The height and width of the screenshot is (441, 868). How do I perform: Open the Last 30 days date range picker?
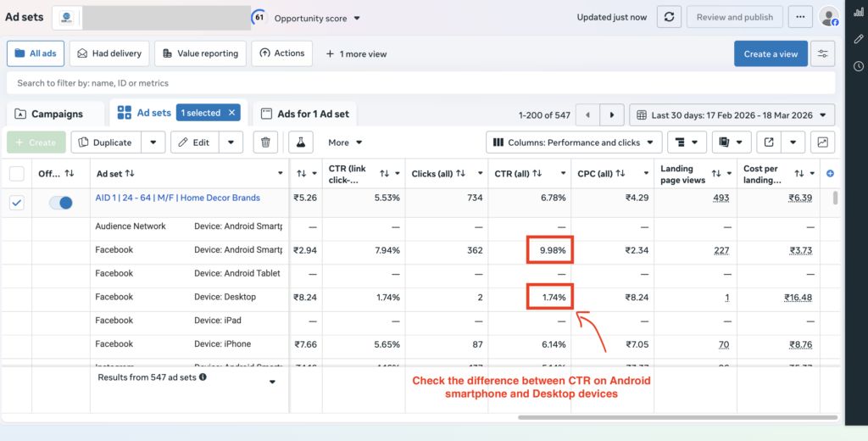click(732, 114)
